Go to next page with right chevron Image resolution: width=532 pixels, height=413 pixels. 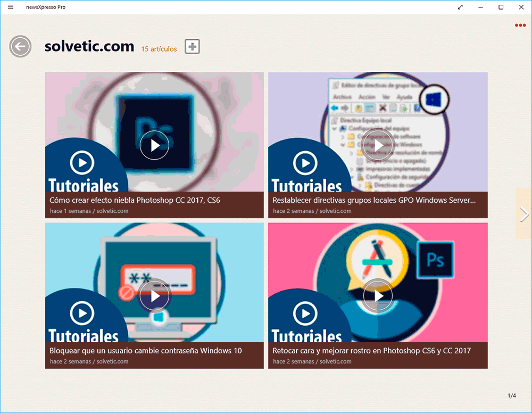[524, 214]
